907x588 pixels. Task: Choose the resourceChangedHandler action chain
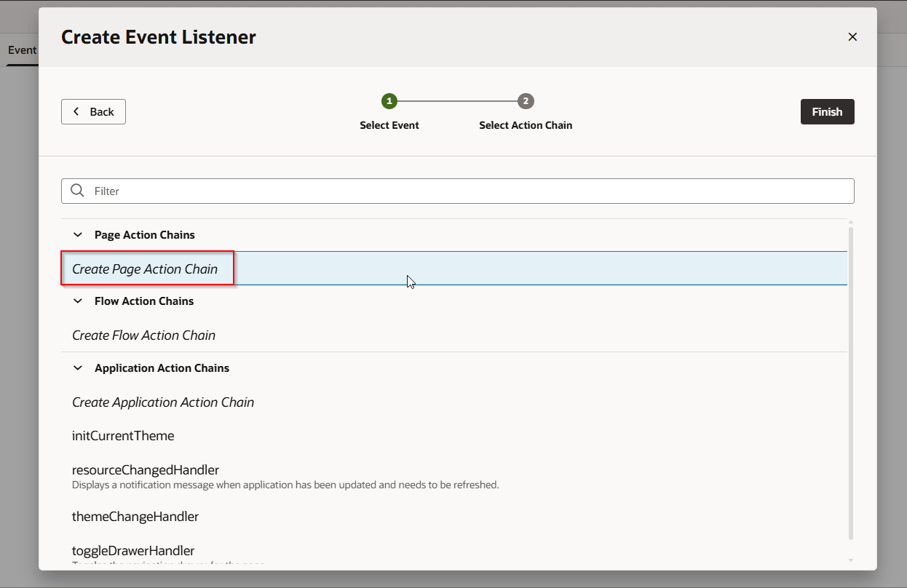pyautogui.click(x=146, y=470)
